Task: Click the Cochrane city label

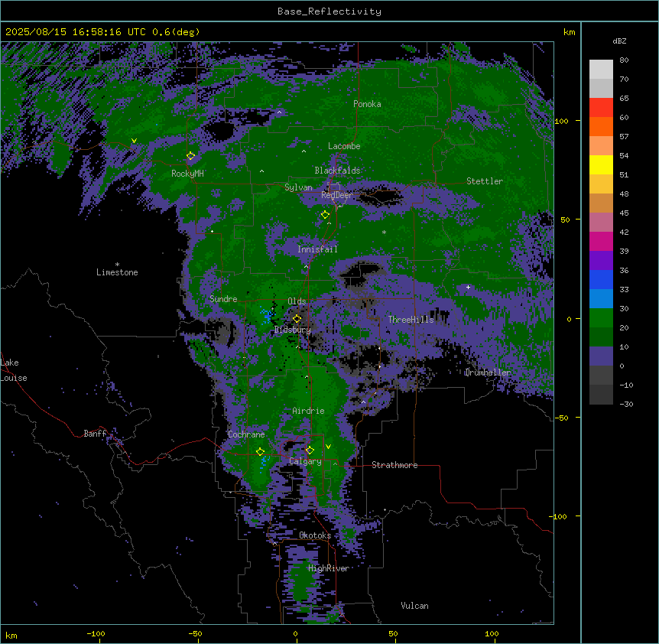Action: click(246, 434)
